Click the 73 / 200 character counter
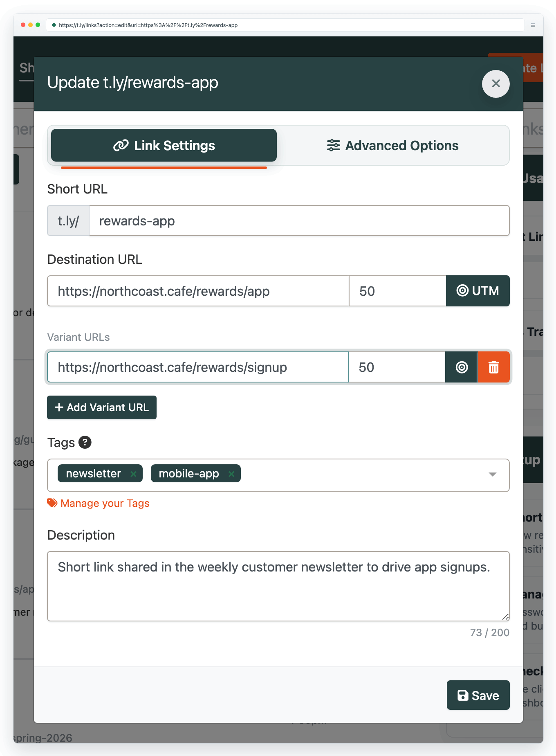556x756 pixels. tap(490, 632)
